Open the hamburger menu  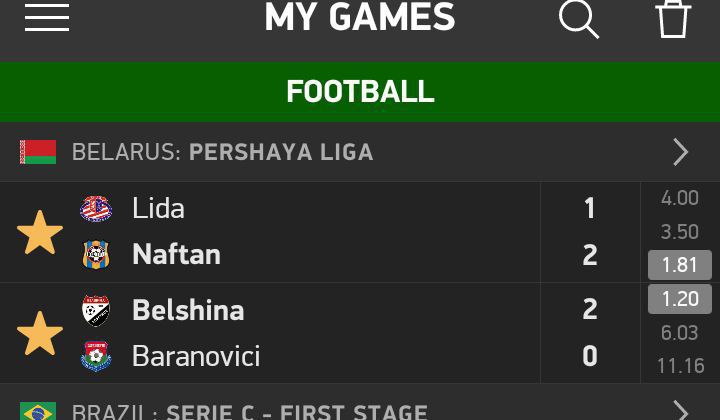[47, 18]
